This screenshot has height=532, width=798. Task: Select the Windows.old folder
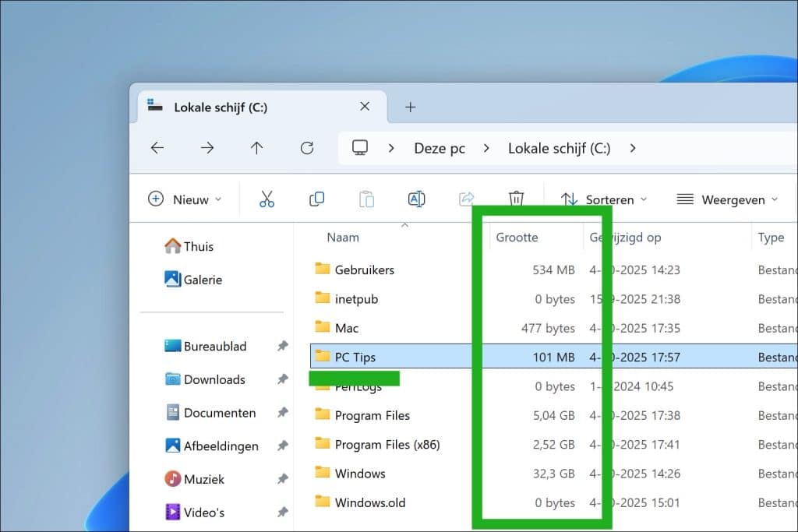pos(369,502)
